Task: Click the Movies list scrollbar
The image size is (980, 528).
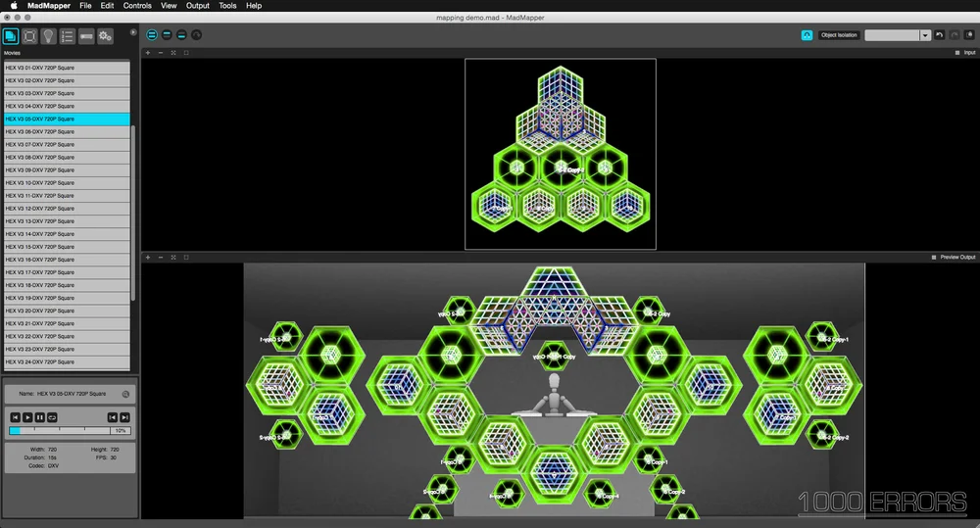Action: tap(133, 213)
